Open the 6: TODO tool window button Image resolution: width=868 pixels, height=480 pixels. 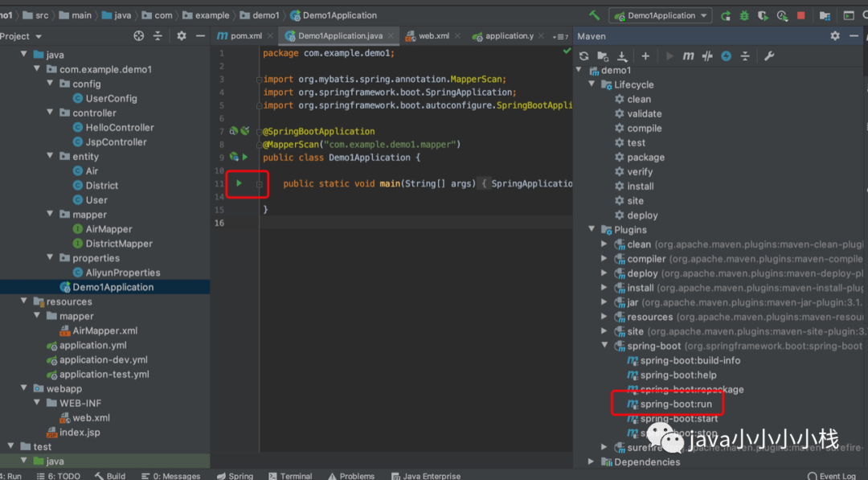point(59,475)
